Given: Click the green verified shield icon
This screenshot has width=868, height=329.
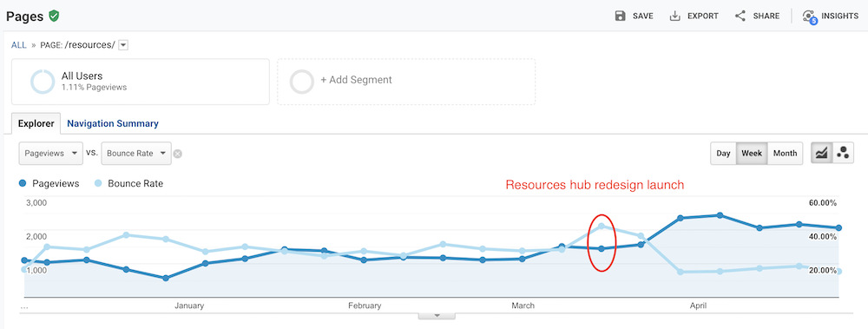Looking at the screenshot, I should [x=54, y=16].
